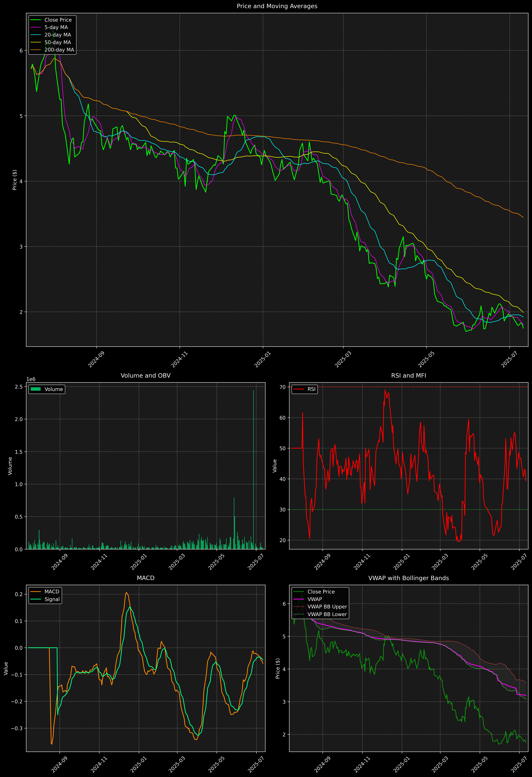Image resolution: width=532 pixels, height=777 pixels.
Task: Click '0.2' tick on the MACD axis
Action: pos(19,594)
